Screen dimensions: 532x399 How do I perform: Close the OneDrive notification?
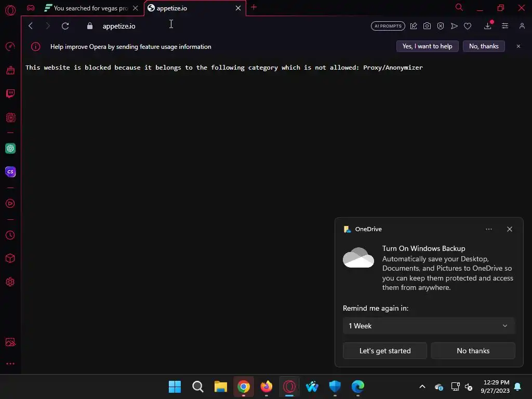point(509,229)
